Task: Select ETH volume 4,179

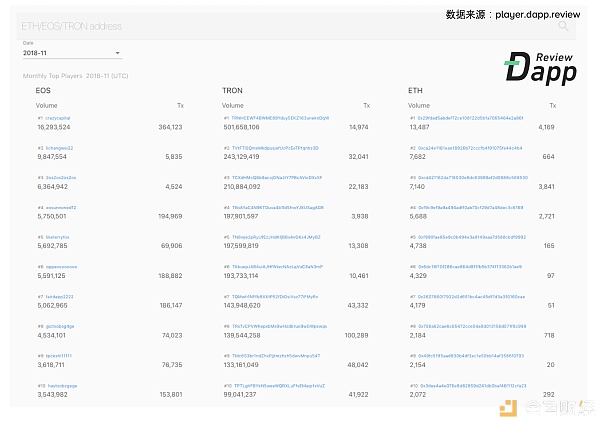Action: pyautogui.click(x=417, y=305)
